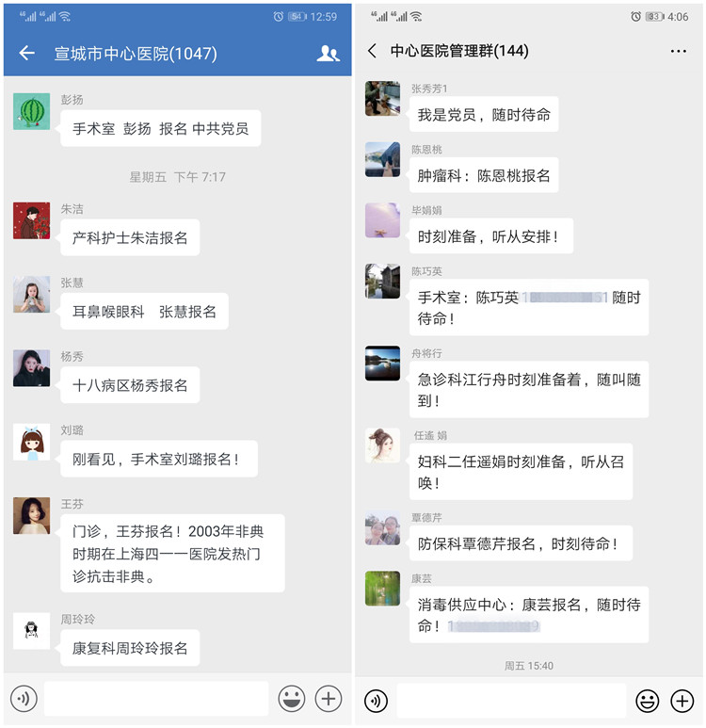Image resolution: width=706 pixels, height=728 pixels.
Task: Open the three-dot menu in 中心医院管理群
Action: click(x=678, y=51)
